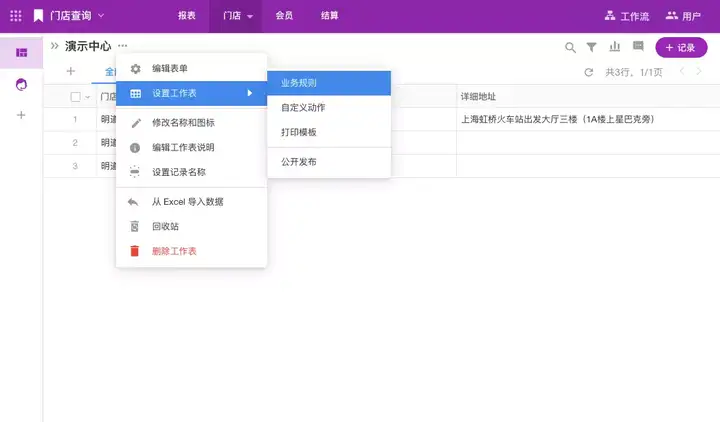This screenshot has height=422, width=720.
Task: Select row number 1
Action: pyautogui.click(x=75, y=119)
